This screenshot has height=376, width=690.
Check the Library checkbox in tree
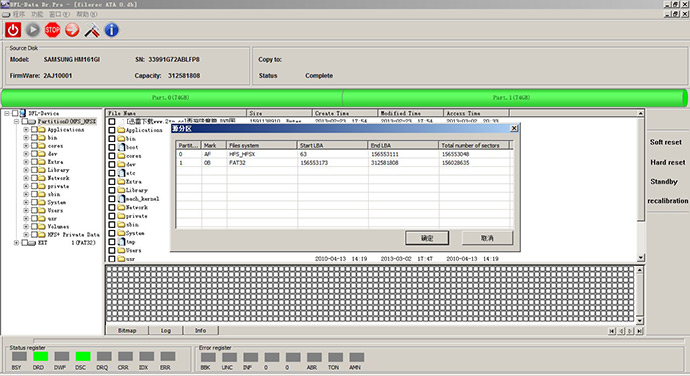click(34, 170)
